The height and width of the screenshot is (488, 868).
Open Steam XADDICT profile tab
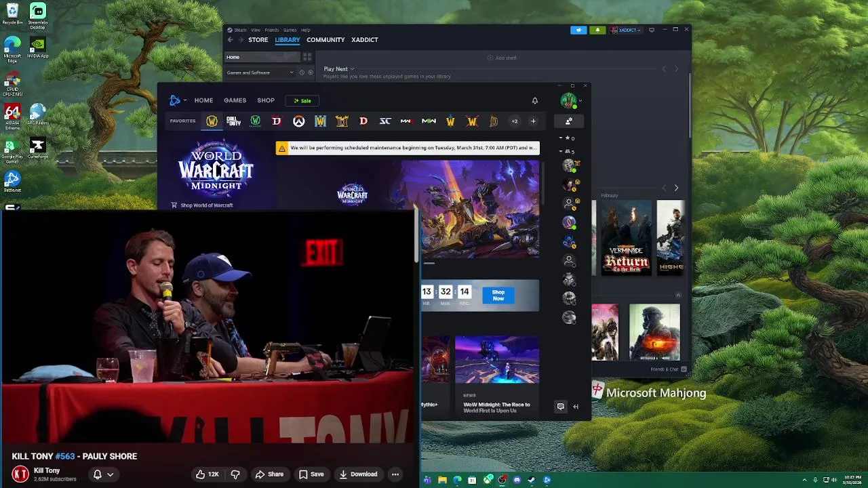[x=364, y=40]
